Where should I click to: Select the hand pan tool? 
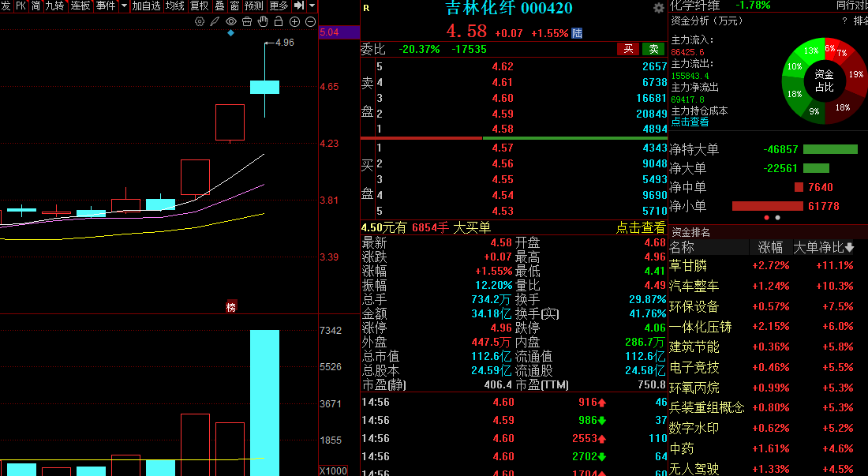tap(263, 21)
